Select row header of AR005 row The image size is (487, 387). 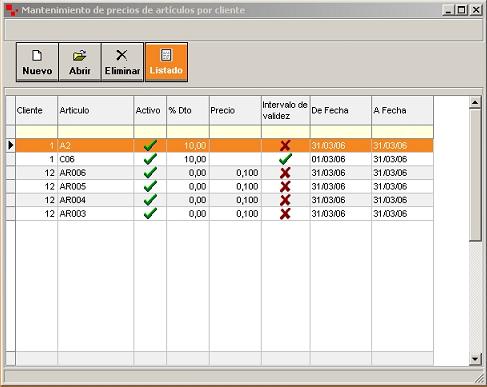tap(11, 187)
